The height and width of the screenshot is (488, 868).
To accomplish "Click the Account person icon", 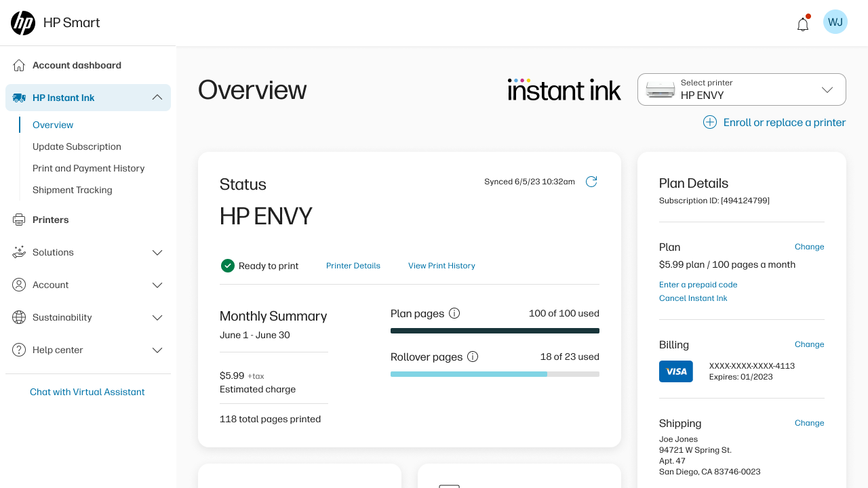I will [19, 285].
